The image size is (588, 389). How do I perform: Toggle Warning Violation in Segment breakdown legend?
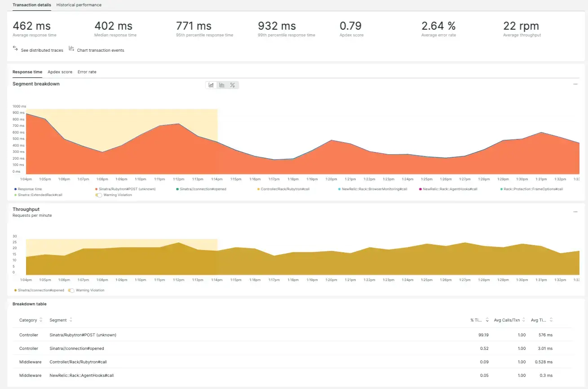98,195
